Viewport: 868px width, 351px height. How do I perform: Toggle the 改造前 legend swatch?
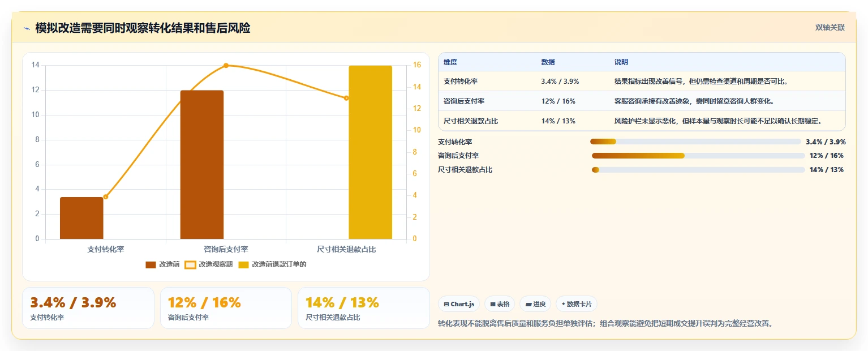point(151,264)
